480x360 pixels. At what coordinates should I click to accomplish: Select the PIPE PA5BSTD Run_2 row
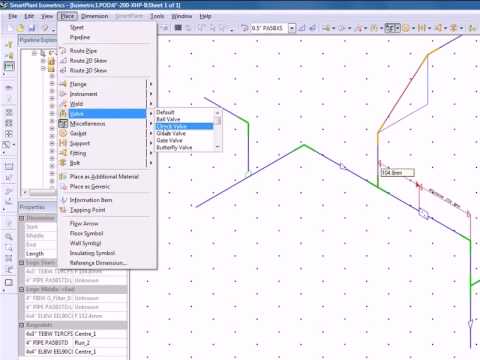click(x=76, y=343)
